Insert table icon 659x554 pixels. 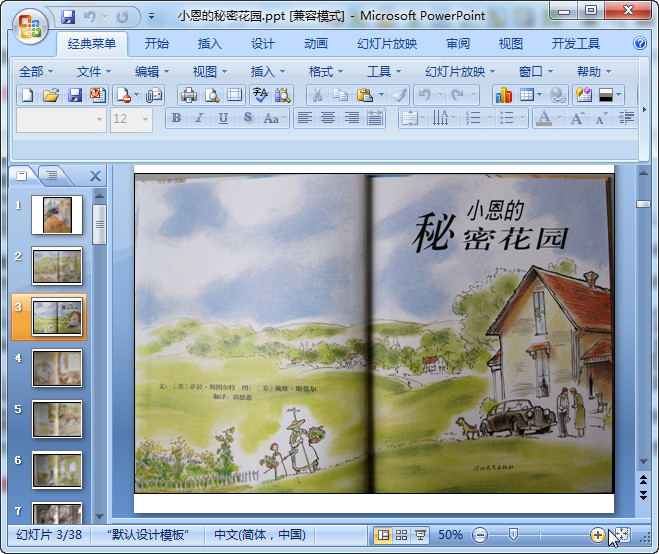(527, 95)
